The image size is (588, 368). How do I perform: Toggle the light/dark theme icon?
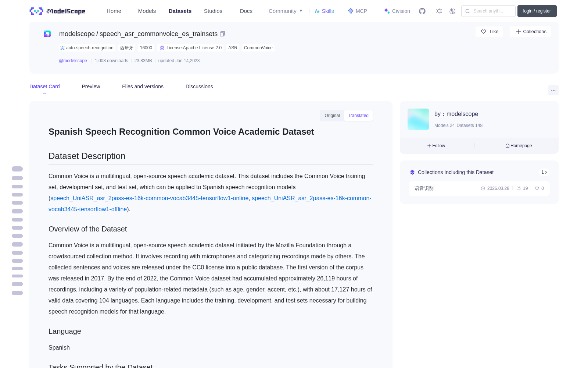(439, 11)
